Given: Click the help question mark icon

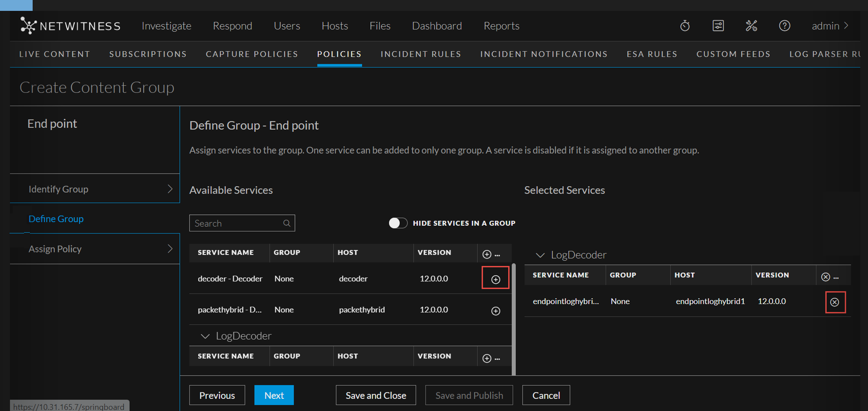Looking at the screenshot, I should coord(784,26).
